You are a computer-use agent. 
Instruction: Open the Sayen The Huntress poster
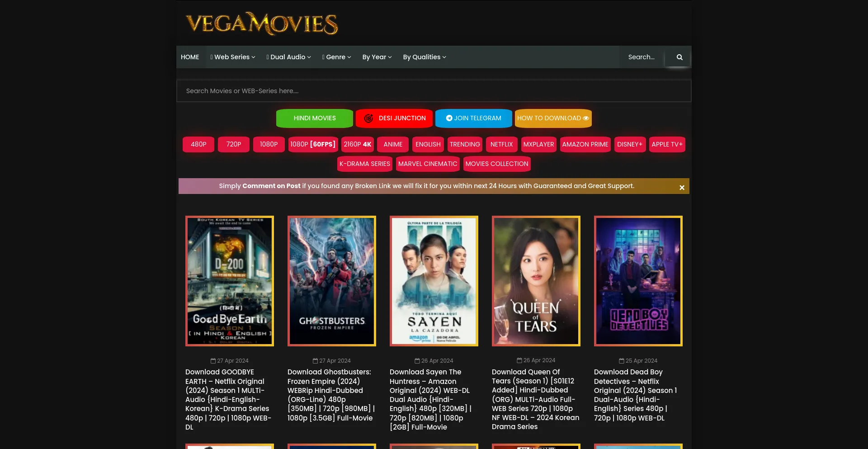click(x=434, y=281)
